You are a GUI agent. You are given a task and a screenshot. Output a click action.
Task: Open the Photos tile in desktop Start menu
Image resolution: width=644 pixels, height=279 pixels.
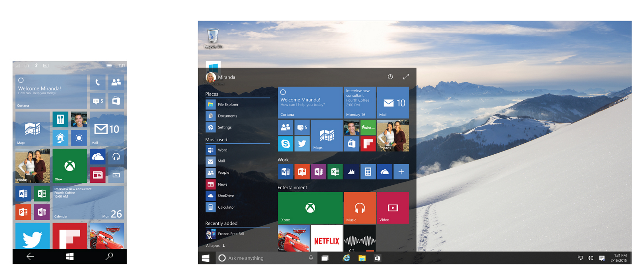pos(393,136)
